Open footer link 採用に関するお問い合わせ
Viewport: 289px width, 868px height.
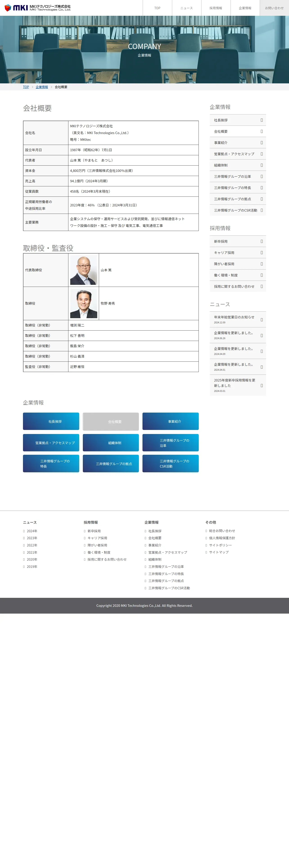(107, 559)
